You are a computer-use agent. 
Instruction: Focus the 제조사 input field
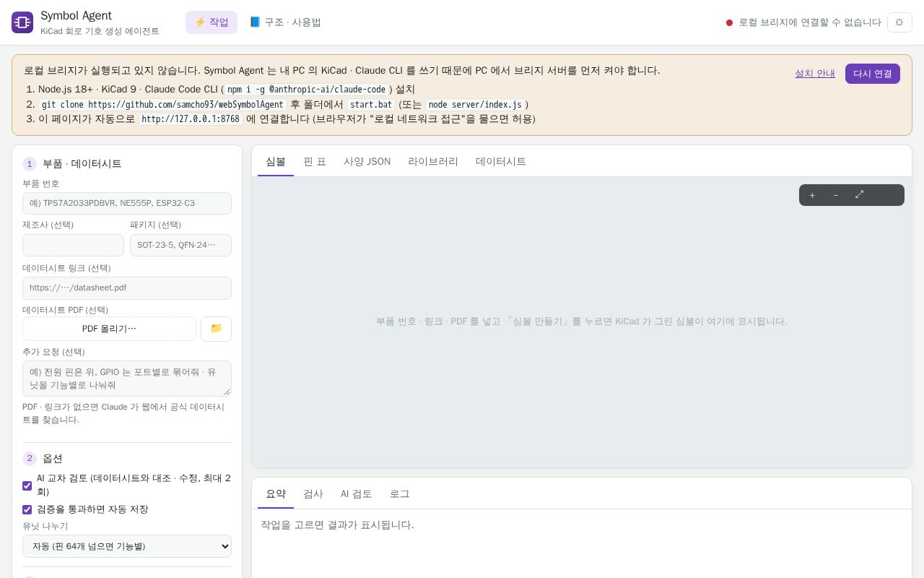pyautogui.click(x=73, y=245)
